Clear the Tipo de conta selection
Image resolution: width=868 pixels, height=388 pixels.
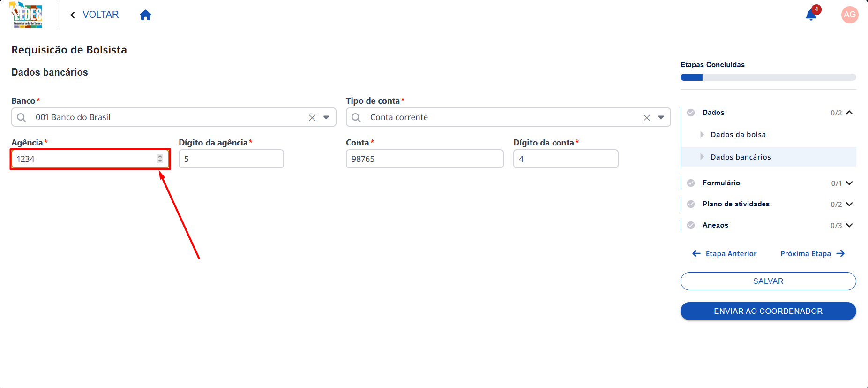click(x=647, y=118)
